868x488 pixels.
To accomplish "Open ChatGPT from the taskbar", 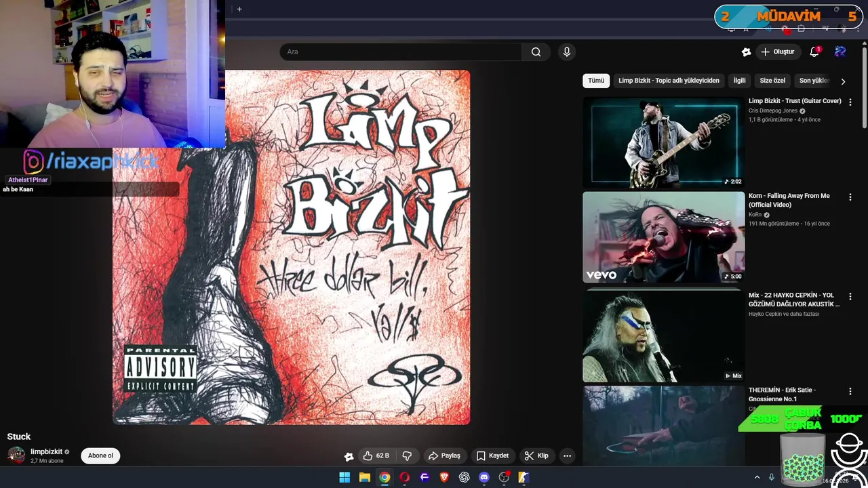I will [x=464, y=477].
